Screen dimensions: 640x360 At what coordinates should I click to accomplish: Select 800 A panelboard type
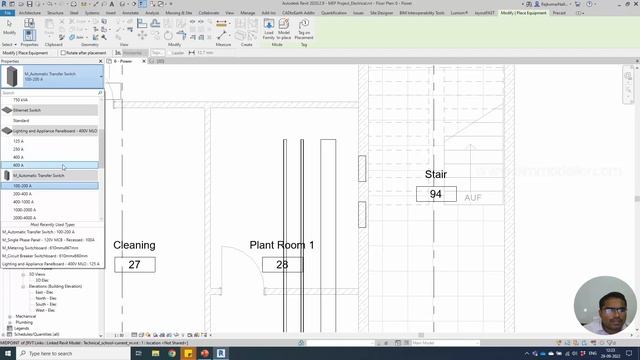tap(49, 165)
